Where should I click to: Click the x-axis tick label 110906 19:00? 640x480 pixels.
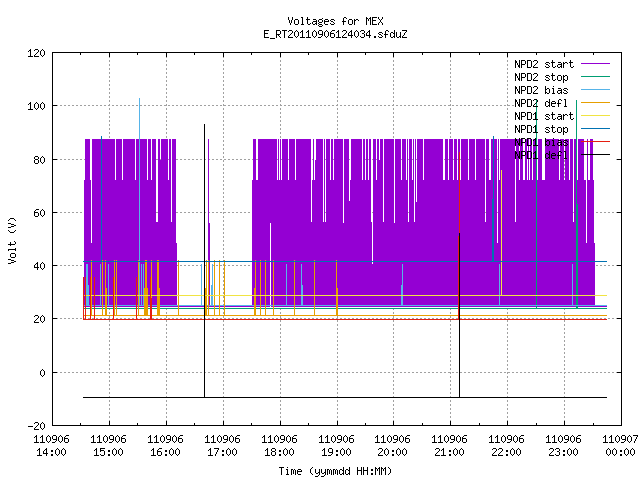tap(336, 446)
